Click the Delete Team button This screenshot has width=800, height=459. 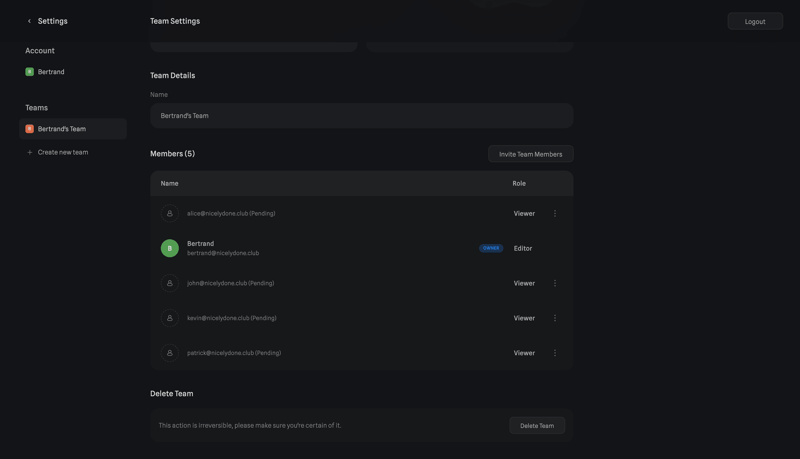point(537,426)
